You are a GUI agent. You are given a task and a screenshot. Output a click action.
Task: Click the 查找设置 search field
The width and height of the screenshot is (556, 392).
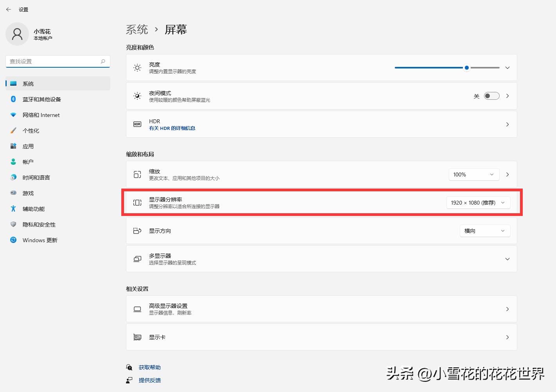point(58,61)
